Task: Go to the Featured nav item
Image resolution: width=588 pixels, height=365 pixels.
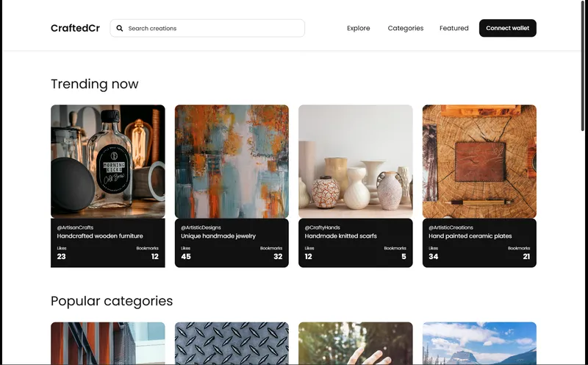Action: pyautogui.click(x=453, y=28)
